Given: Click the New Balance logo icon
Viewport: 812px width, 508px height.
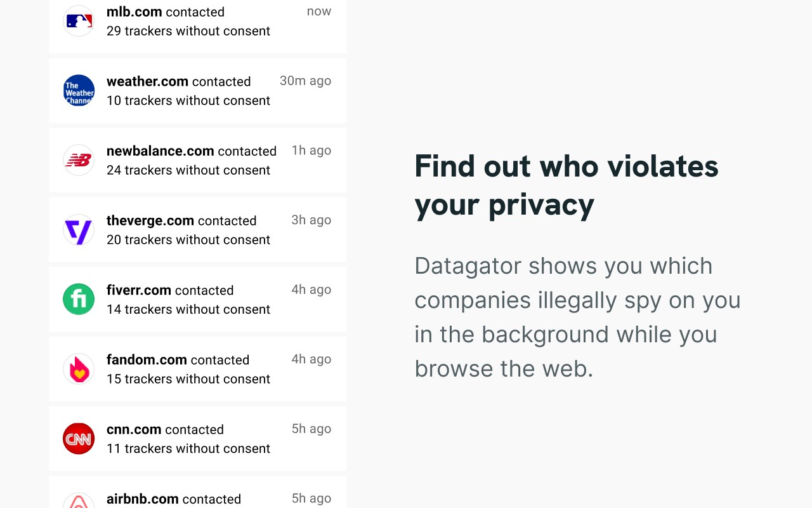Looking at the screenshot, I should 79,160.
